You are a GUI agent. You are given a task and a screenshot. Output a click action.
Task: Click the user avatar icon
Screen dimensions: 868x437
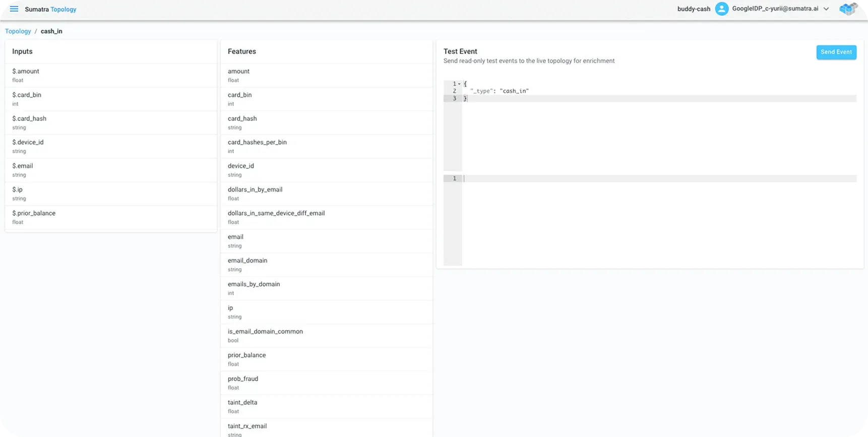[722, 9]
